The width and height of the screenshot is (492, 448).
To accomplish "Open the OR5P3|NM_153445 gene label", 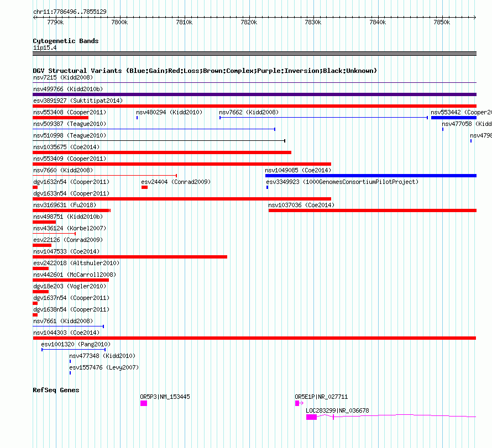I will point(165,397).
